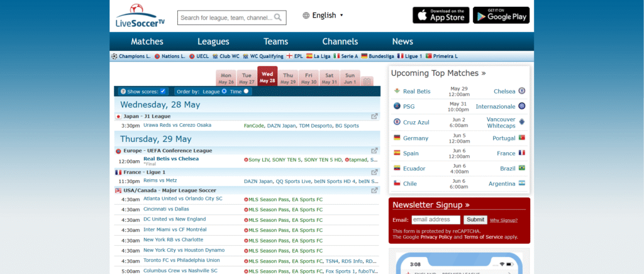Open Urawa Reds vs Cerezo Osaka match
Screen dimensions: 644x274
pos(177,125)
